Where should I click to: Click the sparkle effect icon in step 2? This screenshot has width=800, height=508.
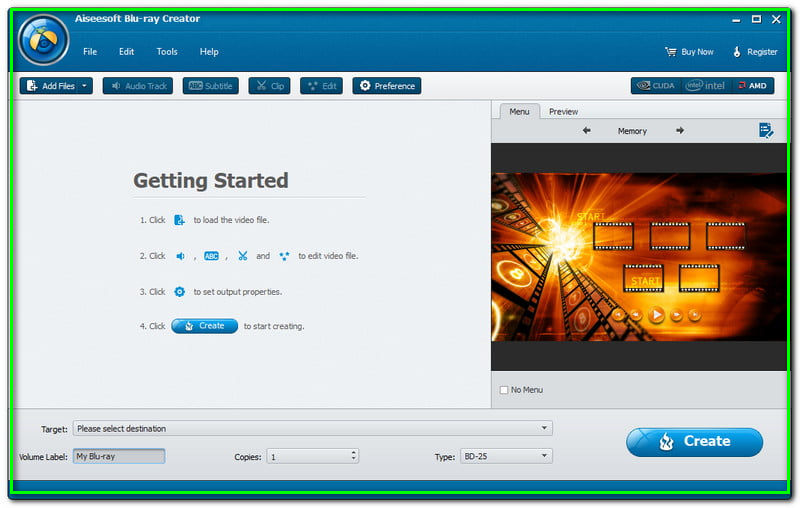point(284,256)
